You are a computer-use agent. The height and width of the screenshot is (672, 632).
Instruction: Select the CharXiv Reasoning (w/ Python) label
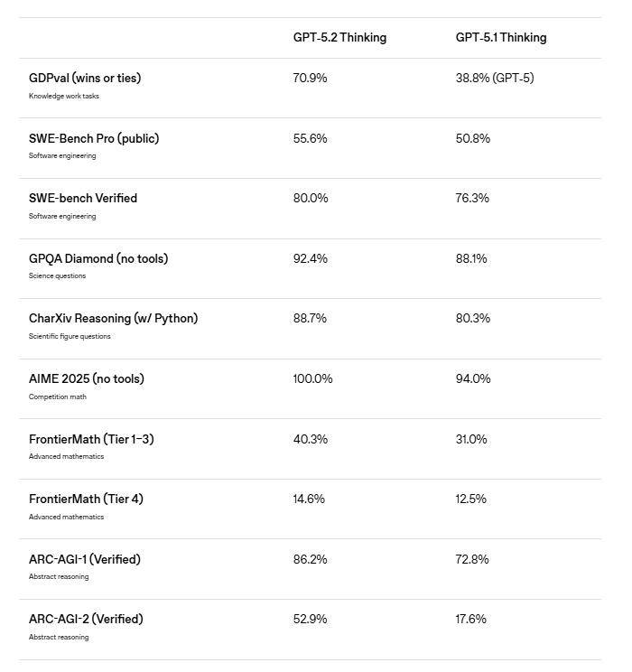click(113, 319)
